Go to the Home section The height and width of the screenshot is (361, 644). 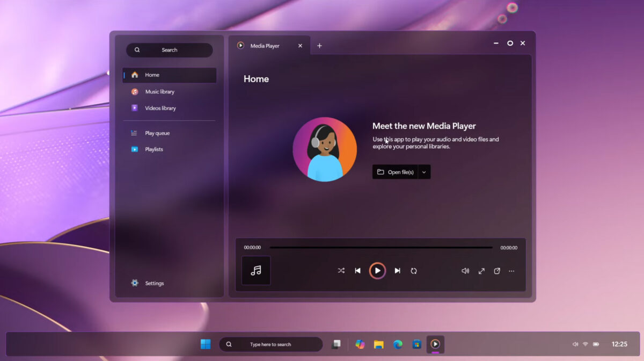tap(152, 75)
